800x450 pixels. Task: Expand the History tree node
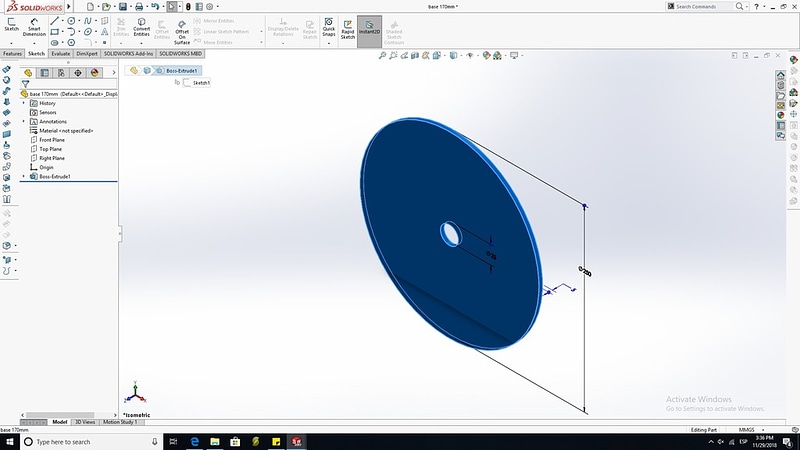tap(23, 103)
